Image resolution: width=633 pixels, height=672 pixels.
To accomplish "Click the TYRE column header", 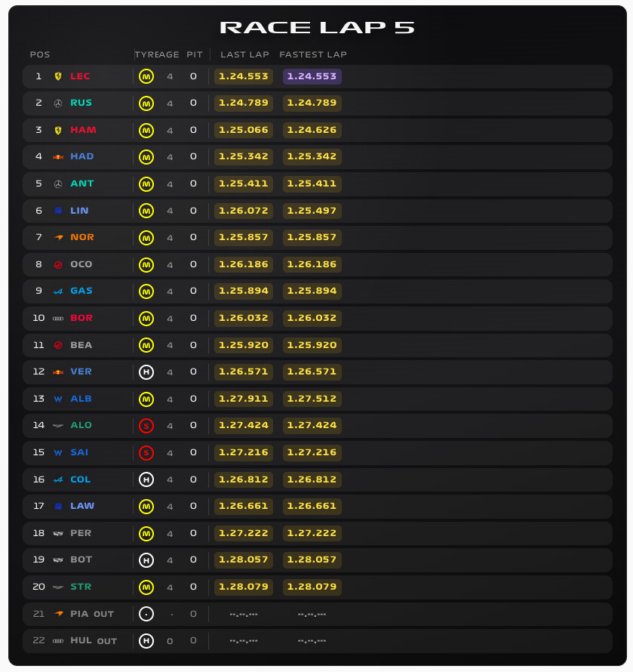I will [x=146, y=54].
